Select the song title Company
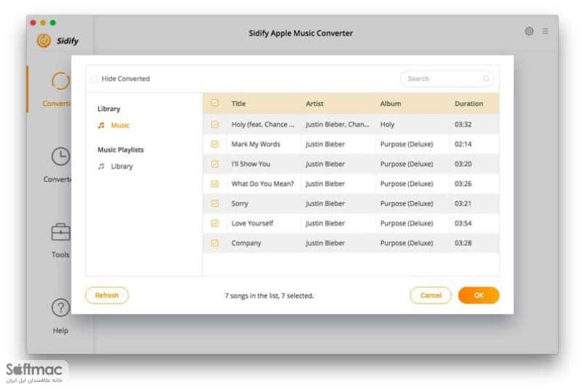Screen dimensions: 585x392 click(246, 243)
